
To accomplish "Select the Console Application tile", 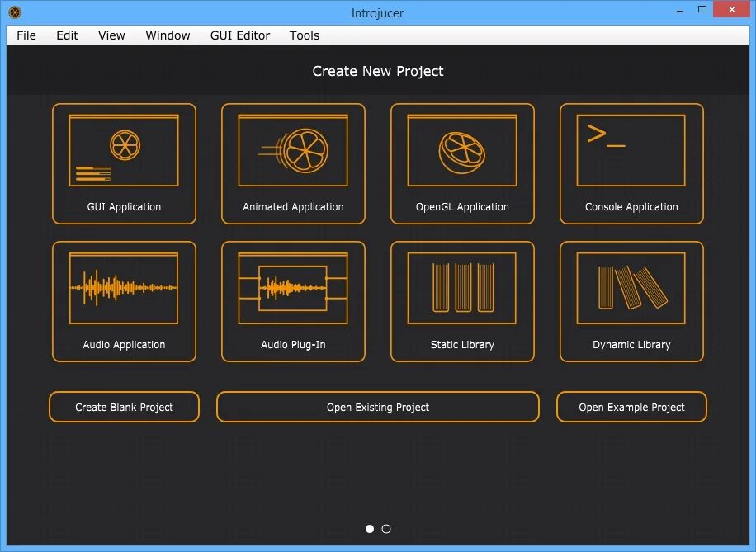I will click(x=631, y=163).
